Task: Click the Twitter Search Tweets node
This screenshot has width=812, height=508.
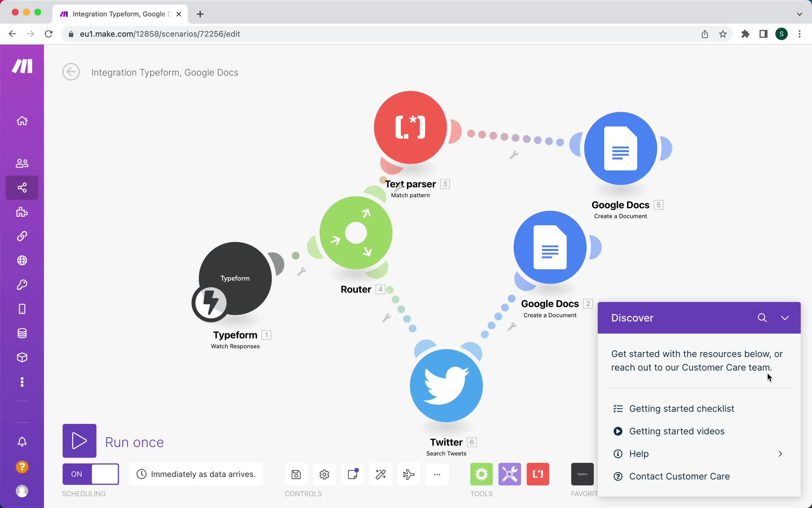Action: (x=446, y=384)
